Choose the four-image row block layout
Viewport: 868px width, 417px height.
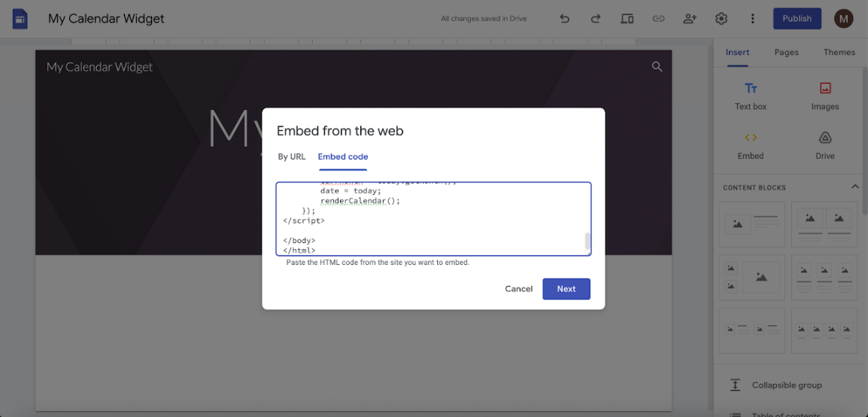click(824, 330)
